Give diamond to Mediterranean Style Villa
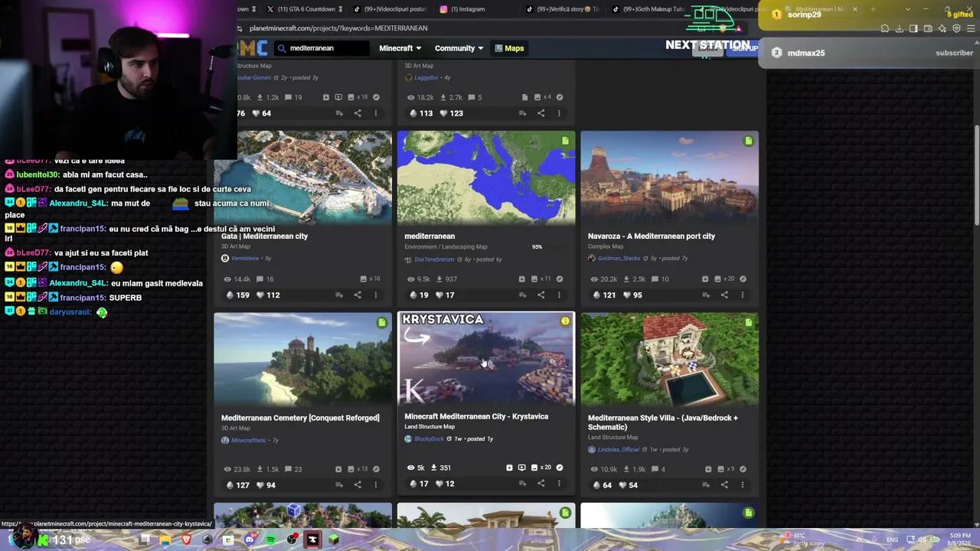Viewport: 980px width, 551px height. [x=597, y=484]
